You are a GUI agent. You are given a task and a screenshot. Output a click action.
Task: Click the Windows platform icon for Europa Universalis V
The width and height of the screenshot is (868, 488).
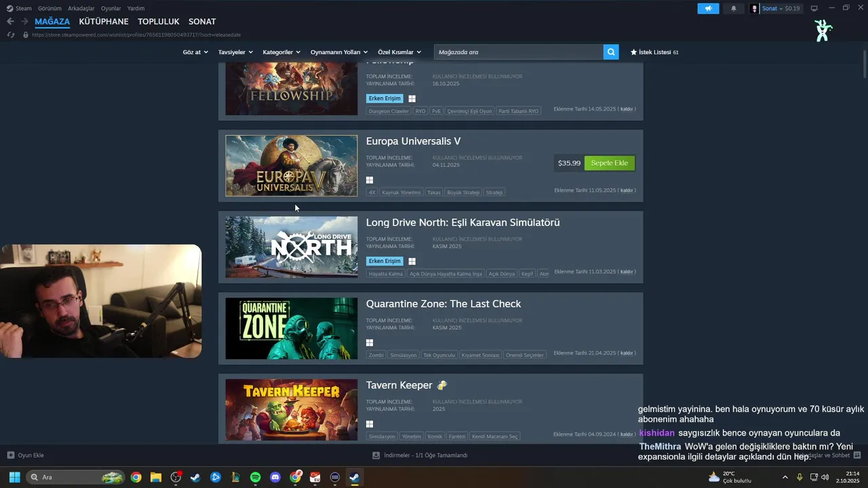[x=370, y=180]
